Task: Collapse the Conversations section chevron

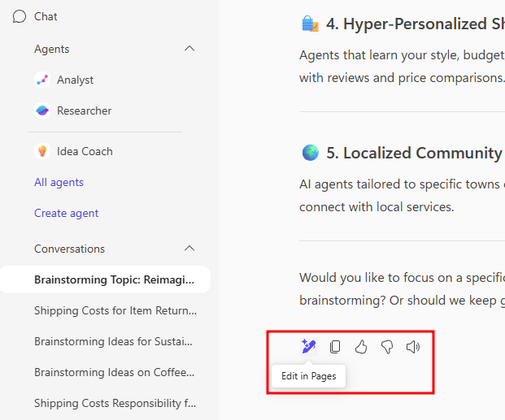Action: click(x=189, y=249)
